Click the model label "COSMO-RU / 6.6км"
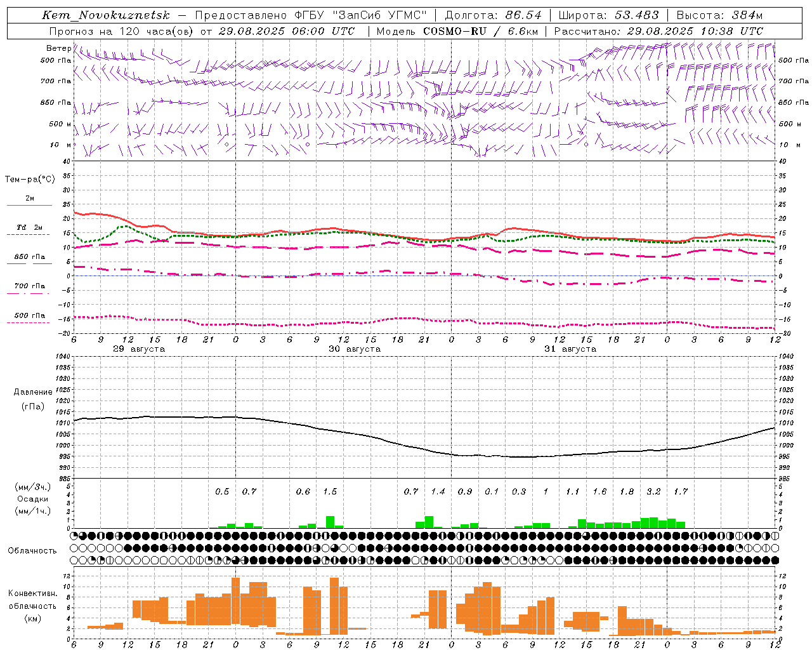The width and height of the screenshot is (812, 650). point(480,31)
